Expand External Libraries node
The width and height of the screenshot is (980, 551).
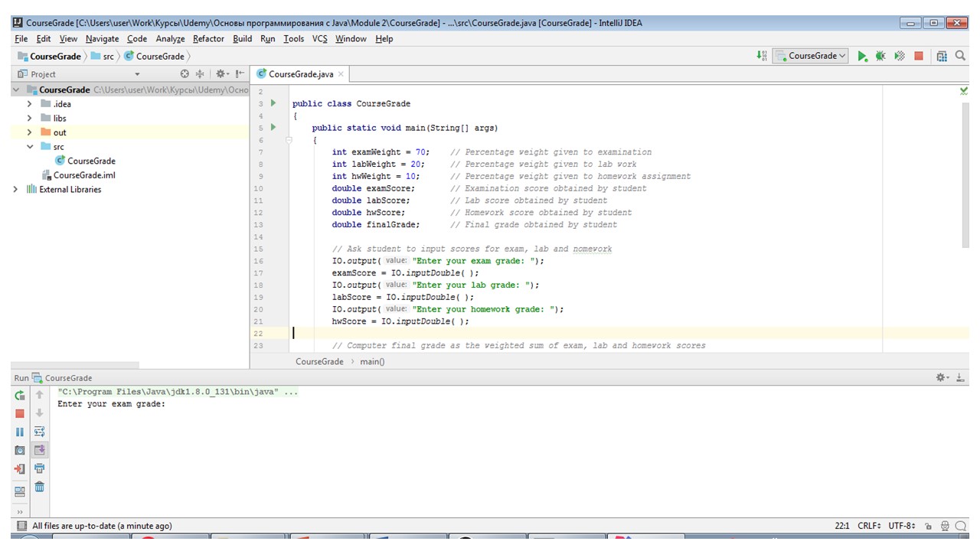pyautogui.click(x=15, y=189)
